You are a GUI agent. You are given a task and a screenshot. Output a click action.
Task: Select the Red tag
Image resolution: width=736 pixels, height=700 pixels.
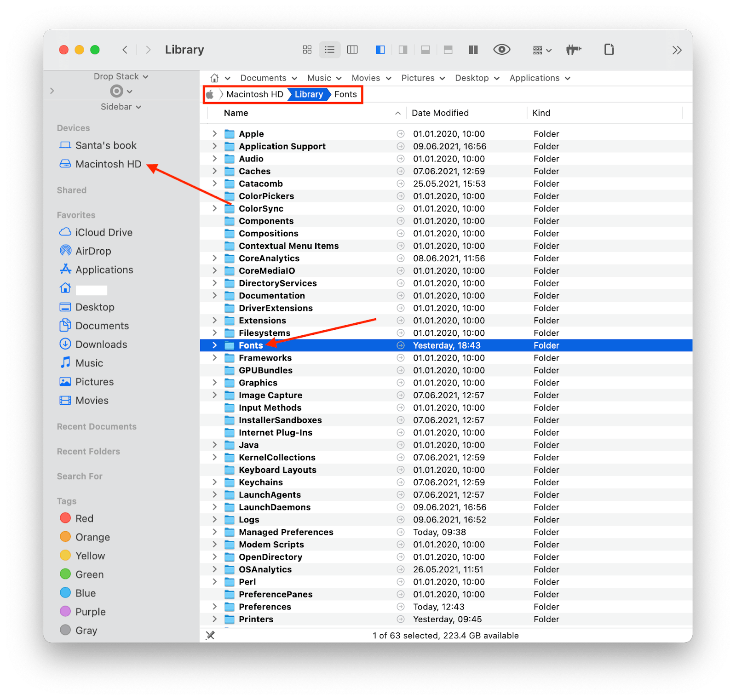point(76,518)
